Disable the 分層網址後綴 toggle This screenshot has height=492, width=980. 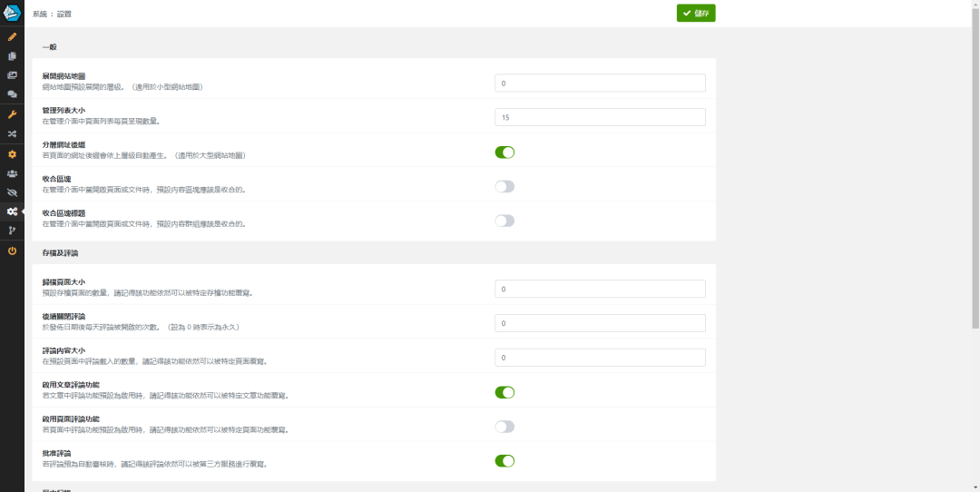pos(505,152)
